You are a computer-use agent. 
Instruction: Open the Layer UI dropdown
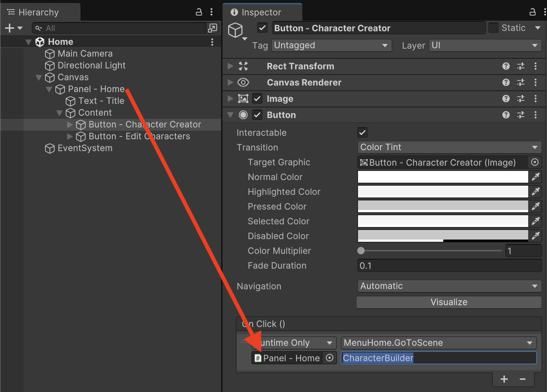485,45
